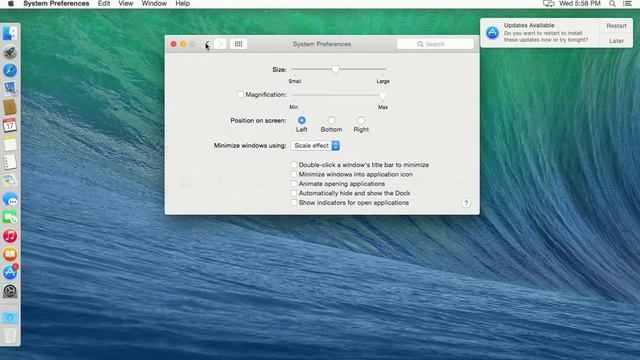640x360 pixels.
Task: Click the "Small" size label
Action: (295, 81)
